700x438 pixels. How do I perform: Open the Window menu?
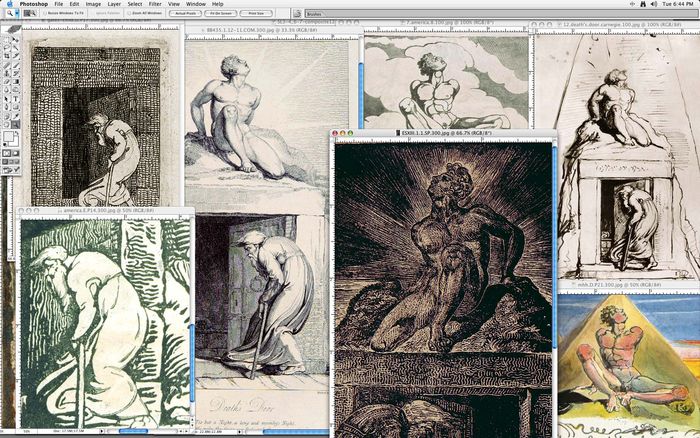pos(196,4)
